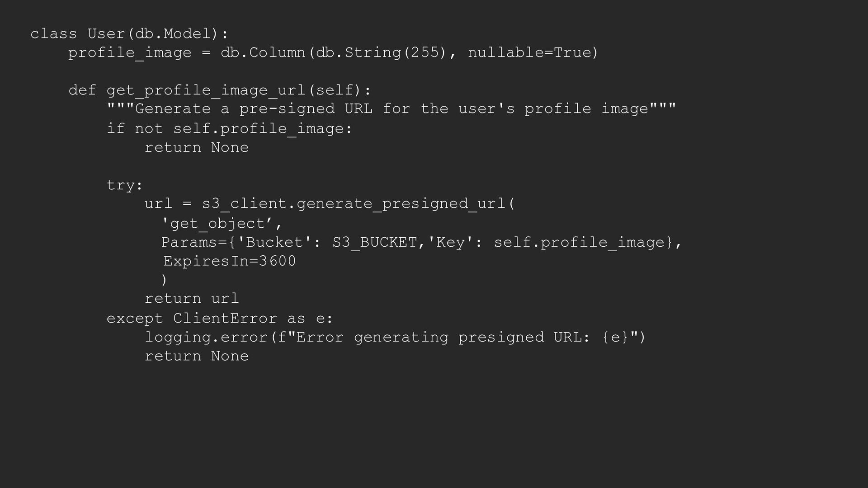This screenshot has height=488, width=868.
Task: Click the 'if not self.profile_image:' line
Action: pos(229,129)
